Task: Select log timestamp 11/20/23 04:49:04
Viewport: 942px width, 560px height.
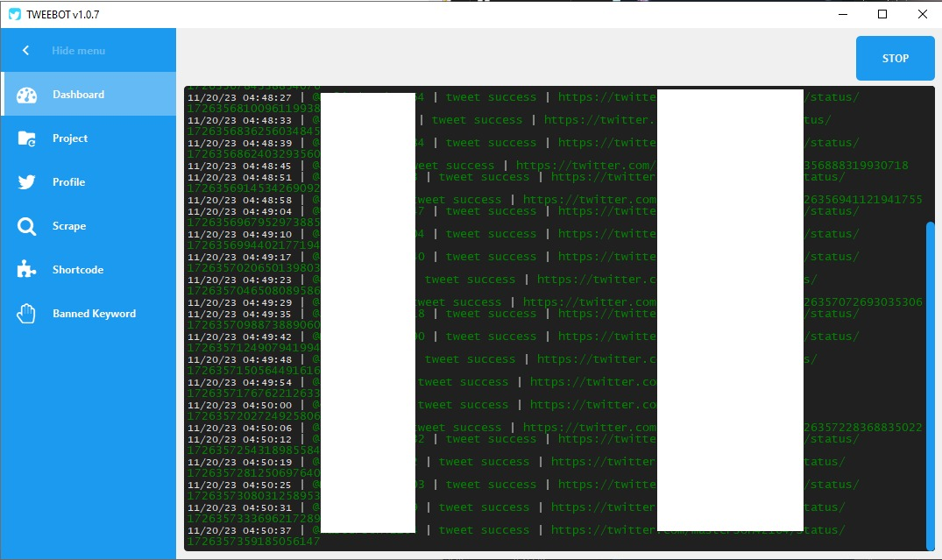Action: click(240, 211)
